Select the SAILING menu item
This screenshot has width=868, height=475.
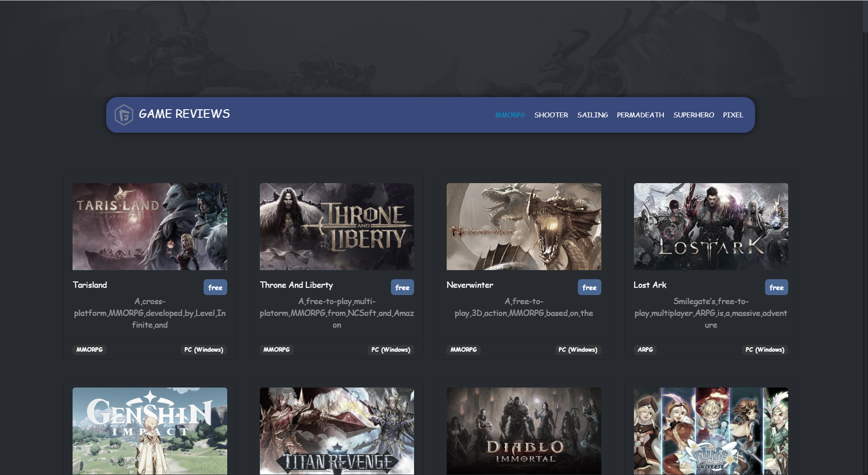pyautogui.click(x=592, y=115)
